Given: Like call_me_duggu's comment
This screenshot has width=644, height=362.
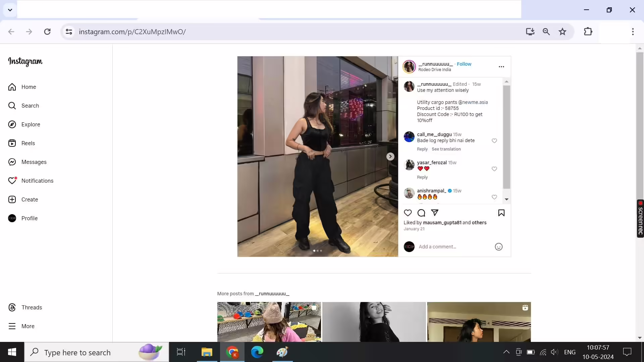Looking at the screenshot, I should [x=494, y=141].
